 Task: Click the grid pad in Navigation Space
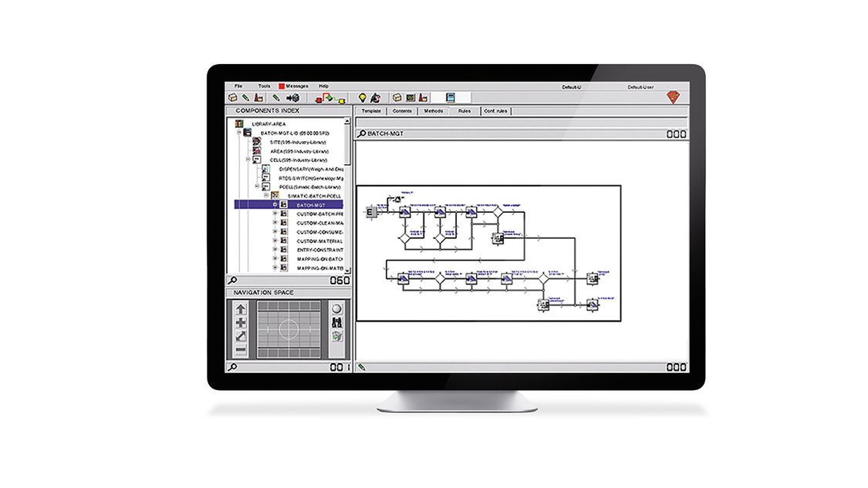coord(289,329)
